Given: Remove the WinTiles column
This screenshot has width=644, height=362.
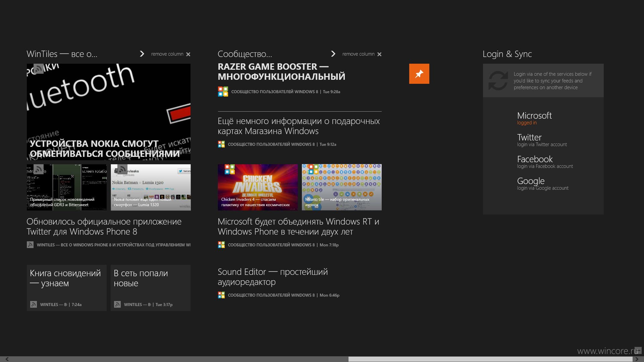Looking at the screenshot, I should [171, 54].
